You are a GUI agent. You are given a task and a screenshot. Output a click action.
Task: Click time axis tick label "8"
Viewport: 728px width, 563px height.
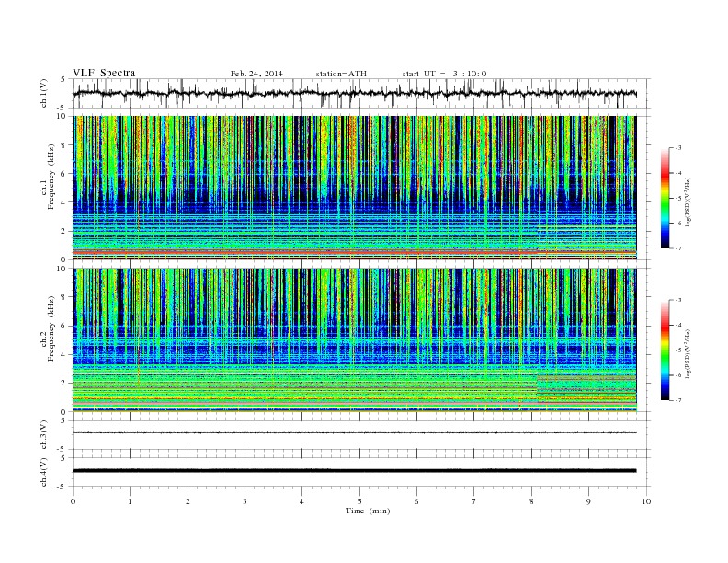[x=531, y=501]
